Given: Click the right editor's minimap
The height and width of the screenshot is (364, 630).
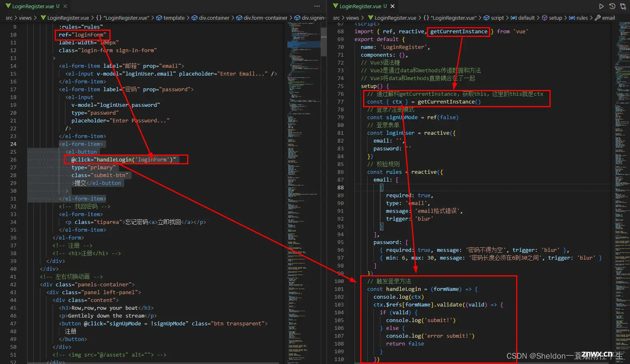Looking at the screenshot, I should coord(622,193).
